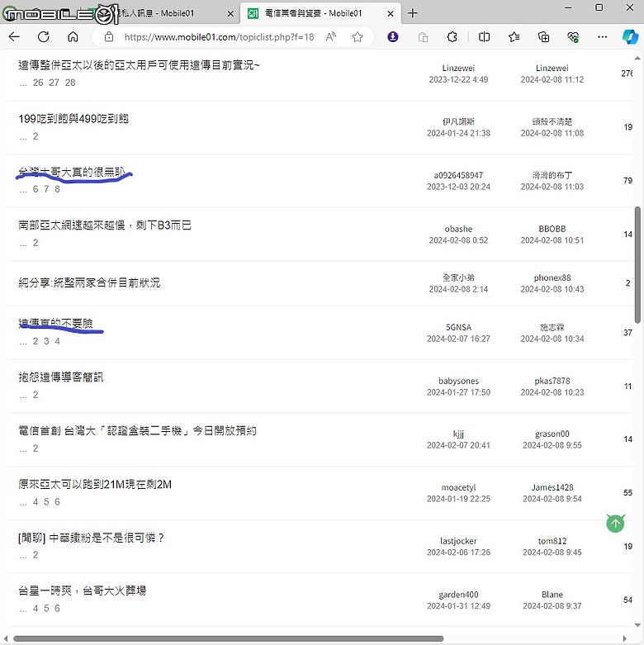Image resolution: width=644 pixels, height=645 pixels.
Task: Click the horizontal scrollbar thumb
Action: coord(228,639)
